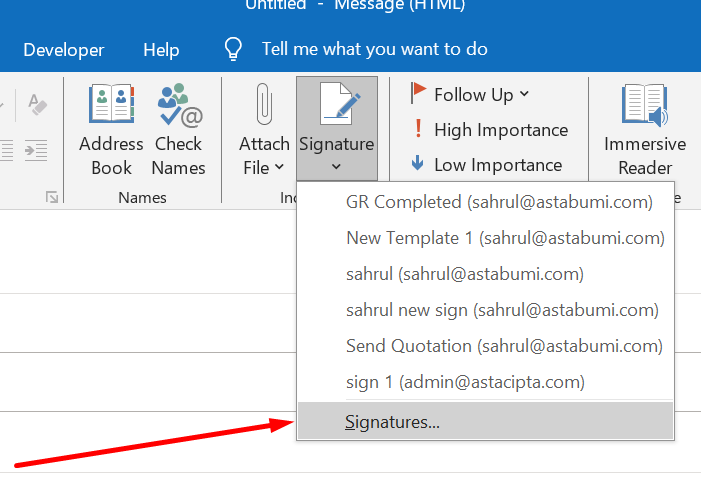Toggle High Importance for the message
Viewport: 701px width, 490px height.
pos(489,130)
